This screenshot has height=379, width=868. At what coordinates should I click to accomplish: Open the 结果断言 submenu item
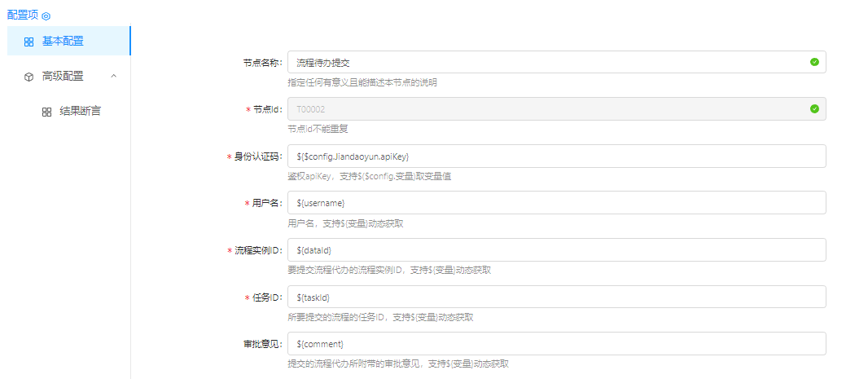pyautogui.click(x=80, y=111)
